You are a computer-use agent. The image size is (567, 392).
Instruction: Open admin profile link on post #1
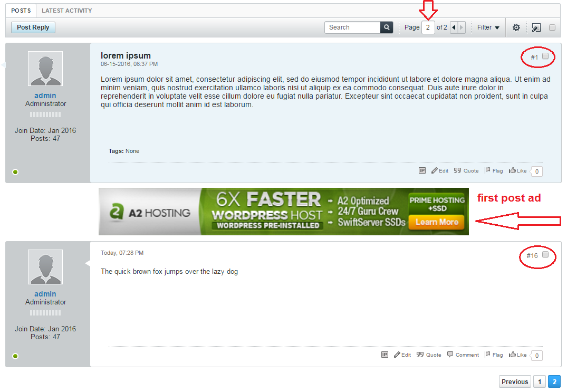(45, 95)
